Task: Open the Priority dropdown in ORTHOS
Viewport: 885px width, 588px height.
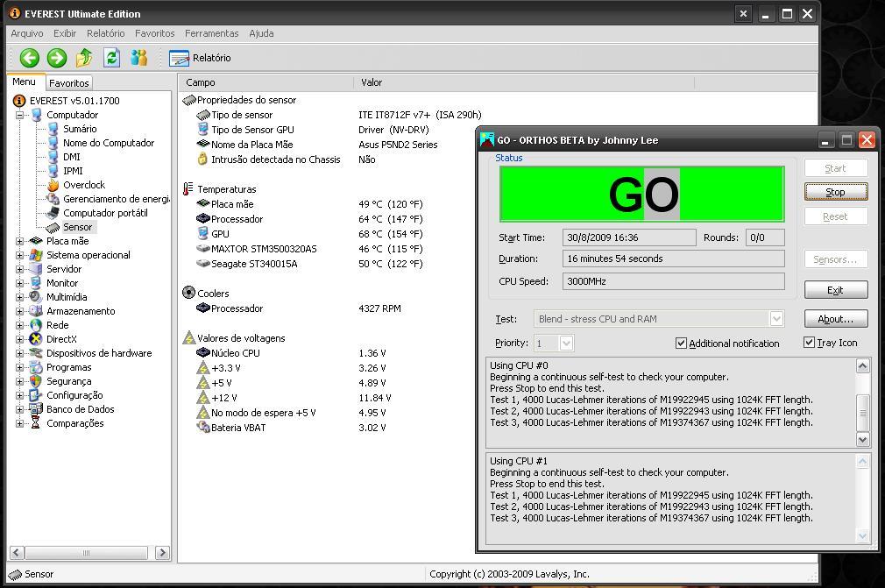Action: tap(566, 344)
